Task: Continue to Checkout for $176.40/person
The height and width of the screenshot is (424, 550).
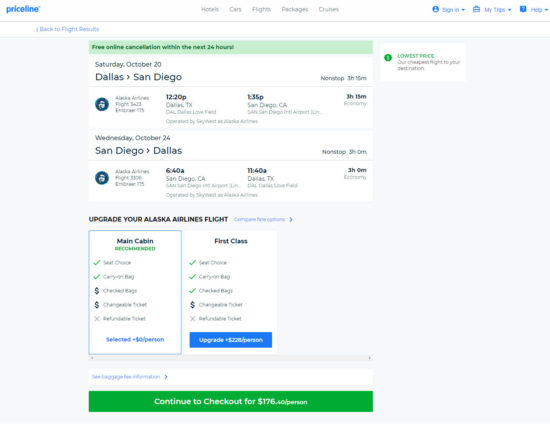Action: coord(231,402)
